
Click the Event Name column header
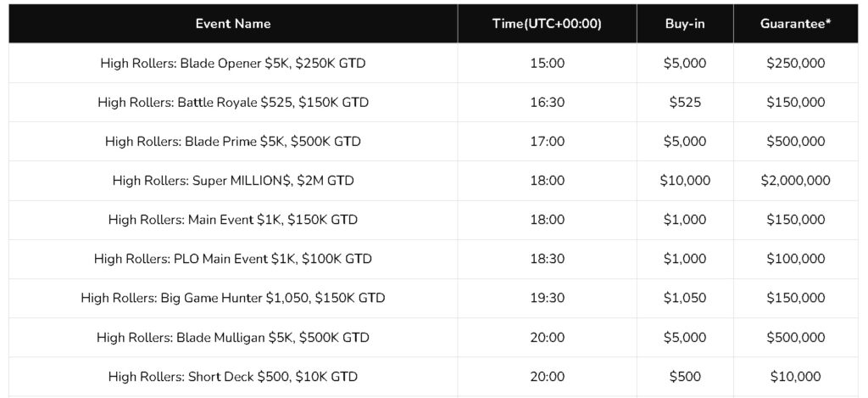point(233,24)
